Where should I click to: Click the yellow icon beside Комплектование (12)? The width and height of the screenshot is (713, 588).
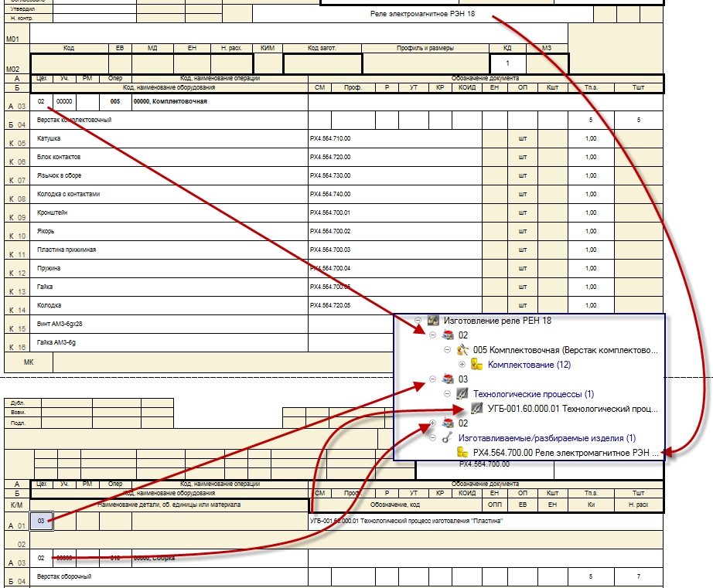coord(477,365)
